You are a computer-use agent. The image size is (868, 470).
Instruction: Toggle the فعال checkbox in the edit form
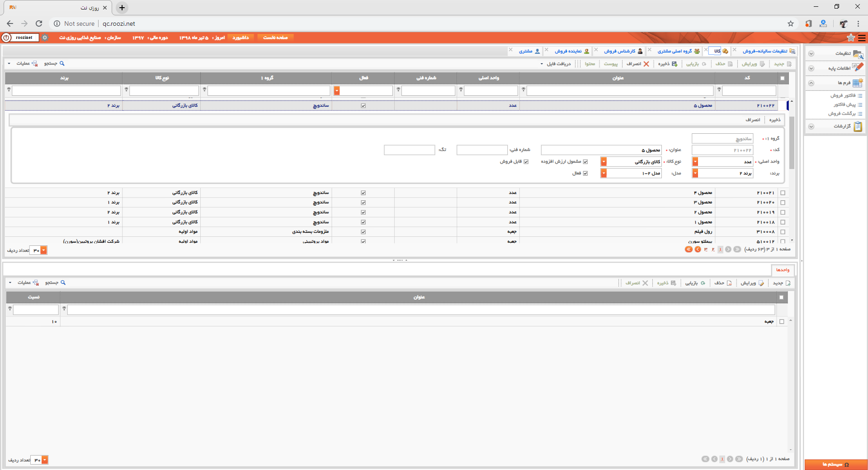[585, 174]
